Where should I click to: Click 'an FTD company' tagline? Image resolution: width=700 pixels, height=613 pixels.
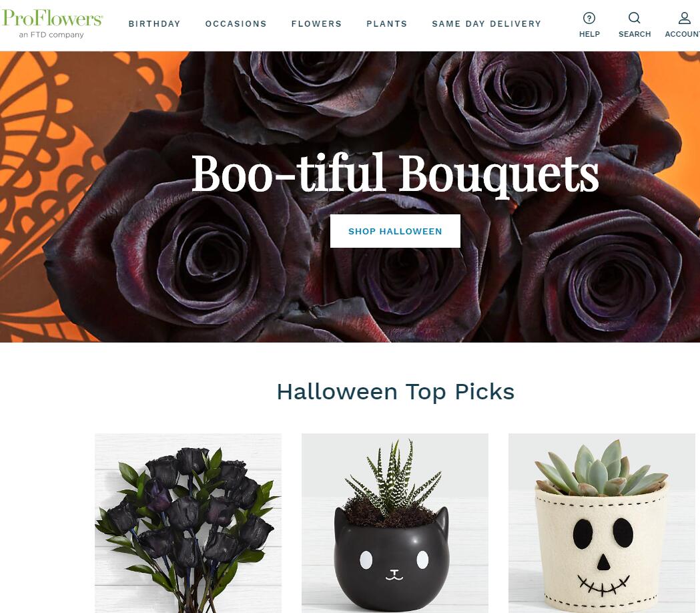coord(51,35)
